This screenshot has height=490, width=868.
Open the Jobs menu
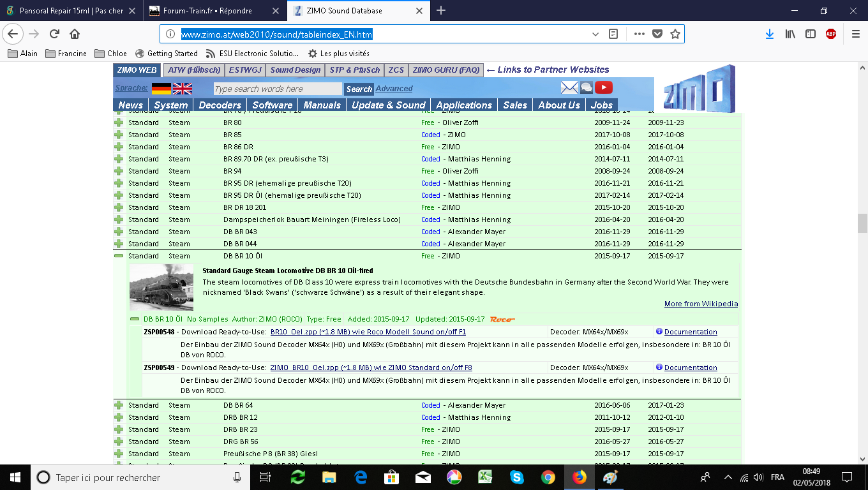pyautogui.click(x=602, y=105)
